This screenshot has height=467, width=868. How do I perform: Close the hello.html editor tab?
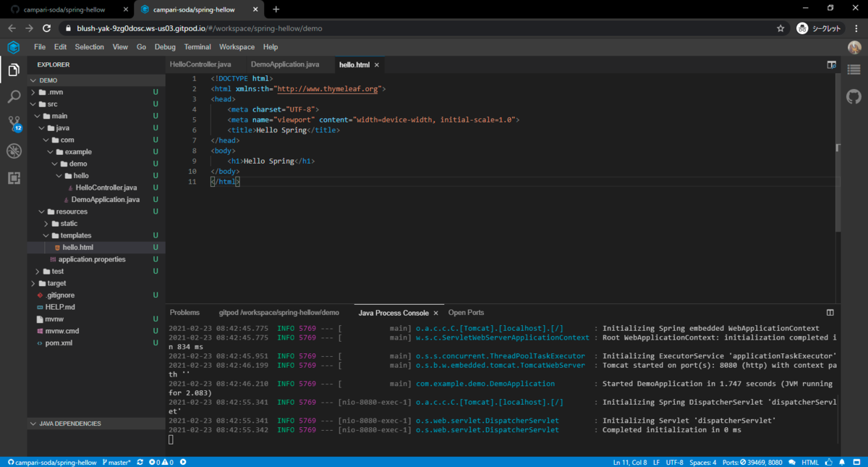click(377, 65)
